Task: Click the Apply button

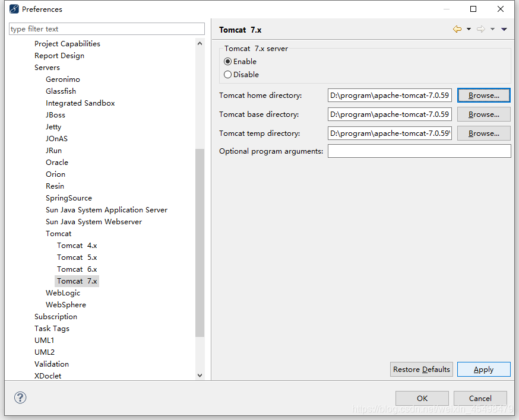Action: coord(484,370)
